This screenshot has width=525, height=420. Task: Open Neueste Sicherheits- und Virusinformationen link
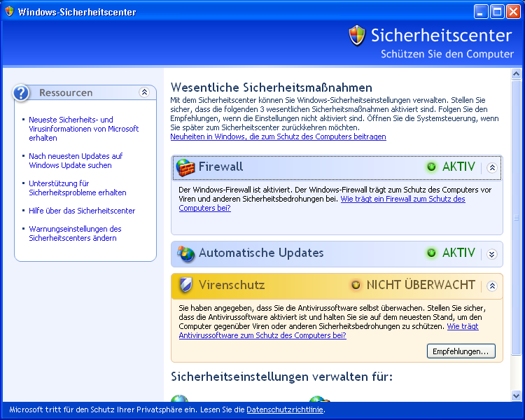pyautogui.click(x=84, y=129)
